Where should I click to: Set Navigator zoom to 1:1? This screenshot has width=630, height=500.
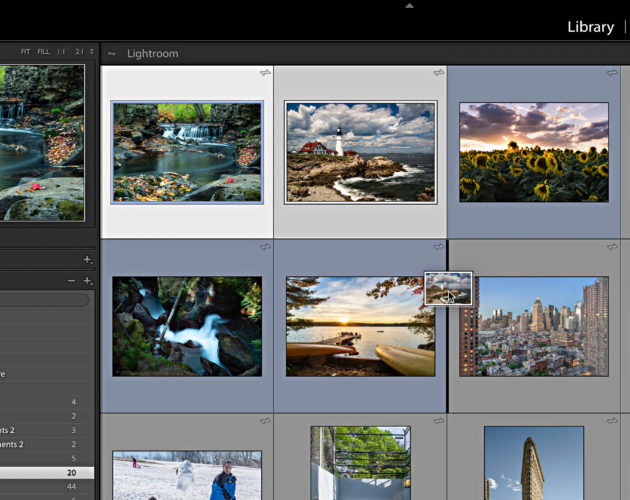point(61,51)
